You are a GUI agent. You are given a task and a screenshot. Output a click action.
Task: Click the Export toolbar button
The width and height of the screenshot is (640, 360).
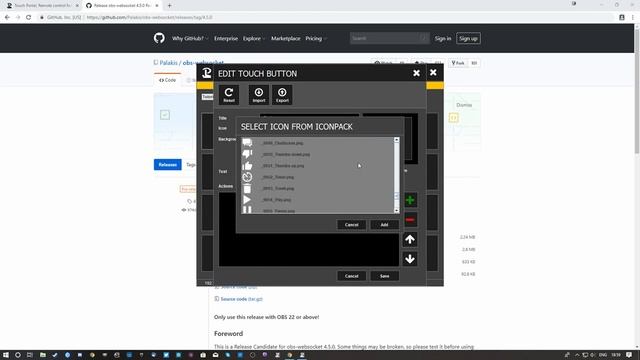click(x=282, y=95)
